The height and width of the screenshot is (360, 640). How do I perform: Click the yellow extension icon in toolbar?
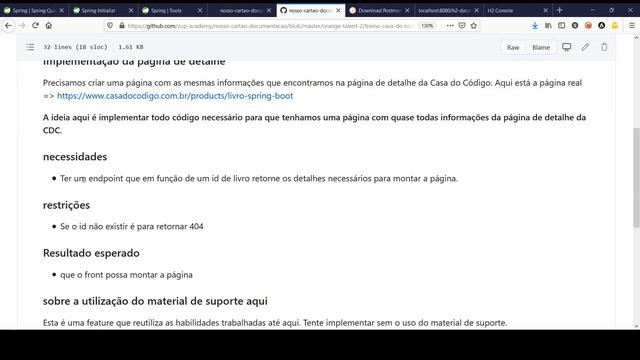coord(615,25)
